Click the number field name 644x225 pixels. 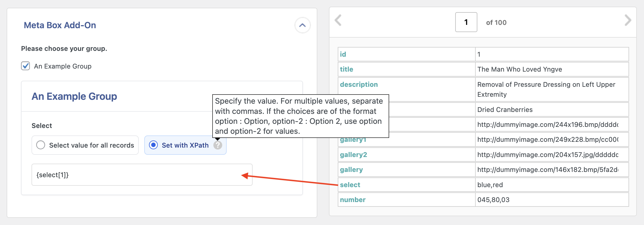(353, 200)
